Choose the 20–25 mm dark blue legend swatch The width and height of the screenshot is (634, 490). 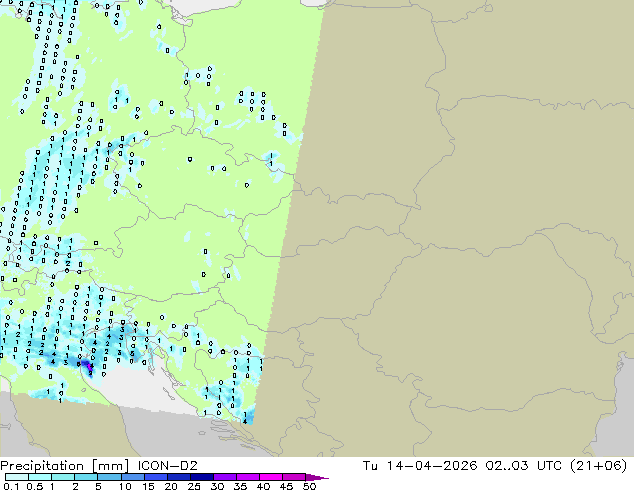(x=178, y=477)
